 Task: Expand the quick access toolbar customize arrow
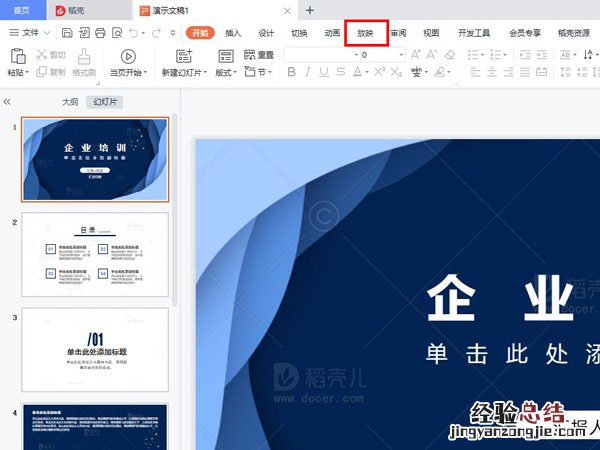[173, 33]
